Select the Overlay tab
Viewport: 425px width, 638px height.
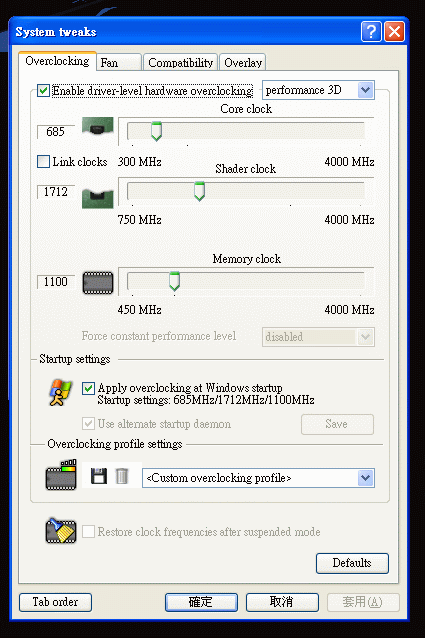click(243, 63)
